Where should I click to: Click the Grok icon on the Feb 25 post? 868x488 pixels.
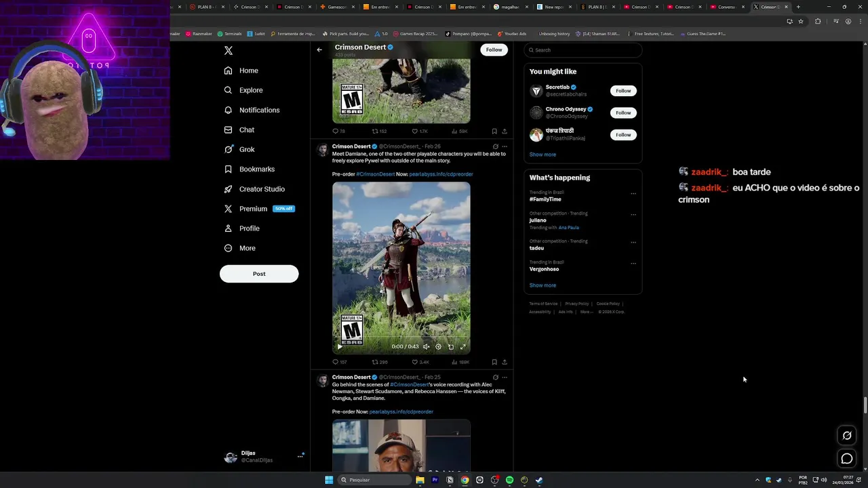pos(495,378)
